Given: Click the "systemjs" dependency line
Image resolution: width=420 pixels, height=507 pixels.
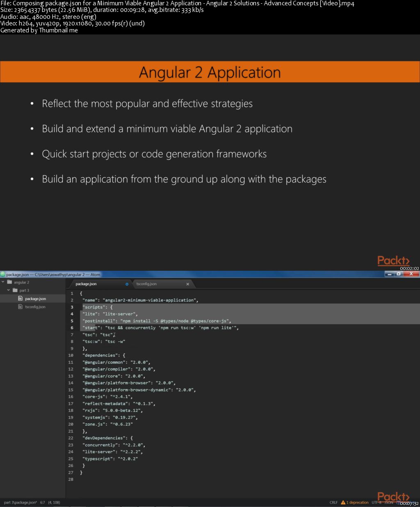Looking at the screenshot, I should pyautogui.click(x=110, y=418).
